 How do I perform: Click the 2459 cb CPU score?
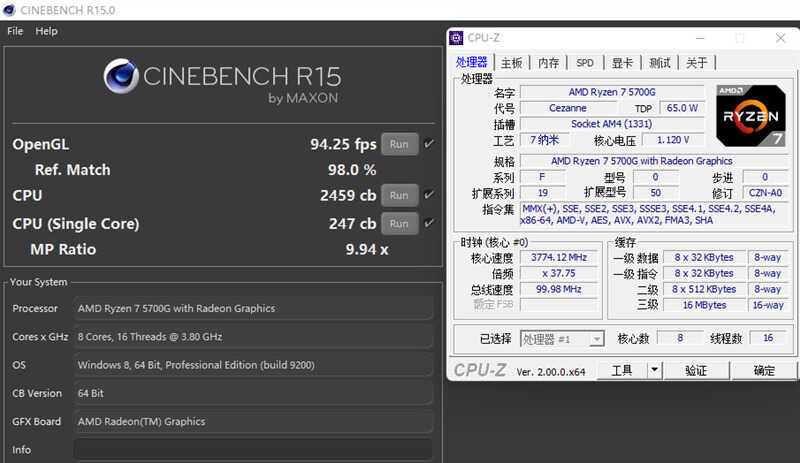pyautogui.click(x=348, y=196)
